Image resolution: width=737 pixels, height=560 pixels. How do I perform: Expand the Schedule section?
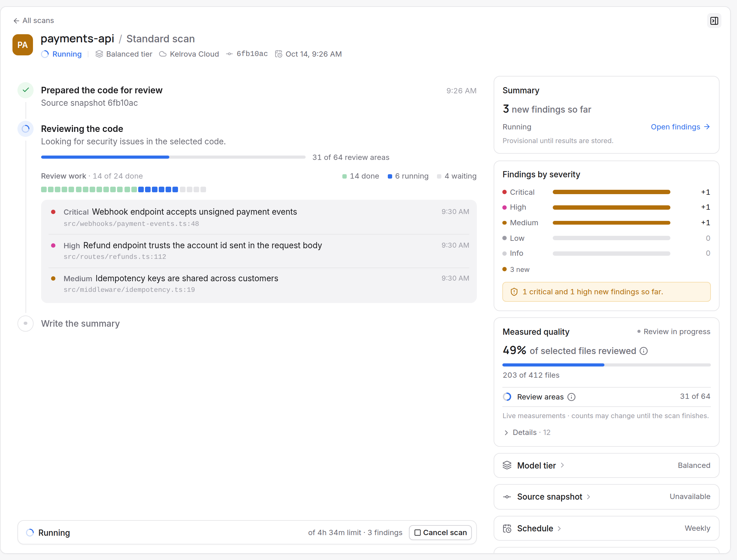pyautogui.click(x=606, y=528)
